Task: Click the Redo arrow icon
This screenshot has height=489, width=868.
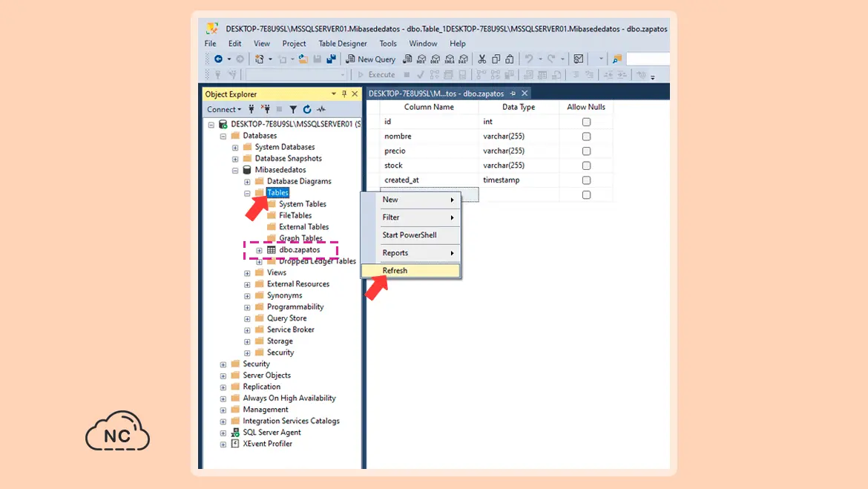Action: 551,59
